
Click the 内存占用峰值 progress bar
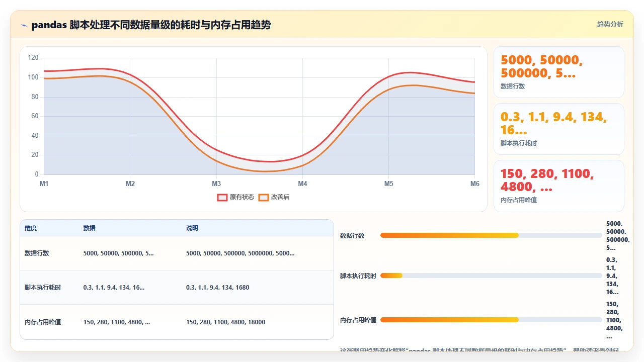[x=491, y=320]
